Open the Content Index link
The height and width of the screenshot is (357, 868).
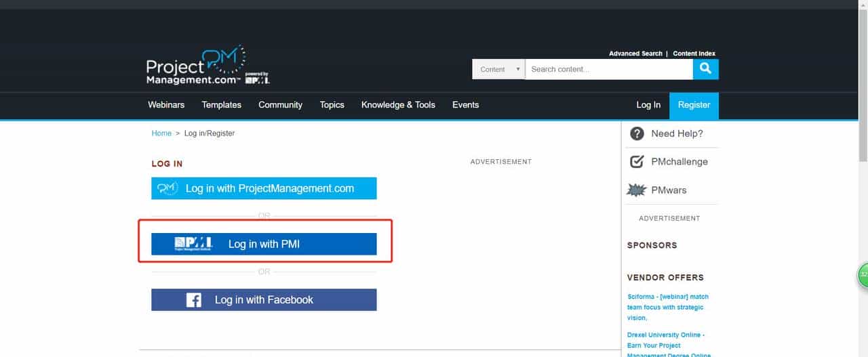click(x=694, y=54)
